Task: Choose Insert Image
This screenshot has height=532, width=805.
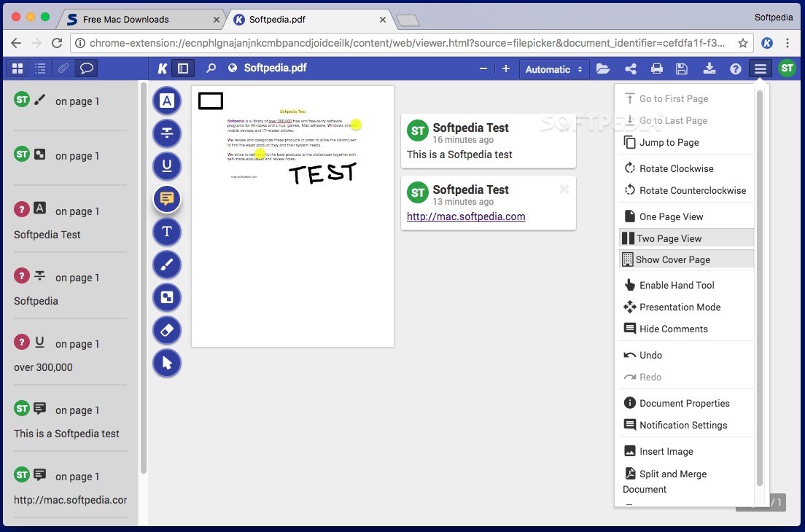Action: pos(686,451)
